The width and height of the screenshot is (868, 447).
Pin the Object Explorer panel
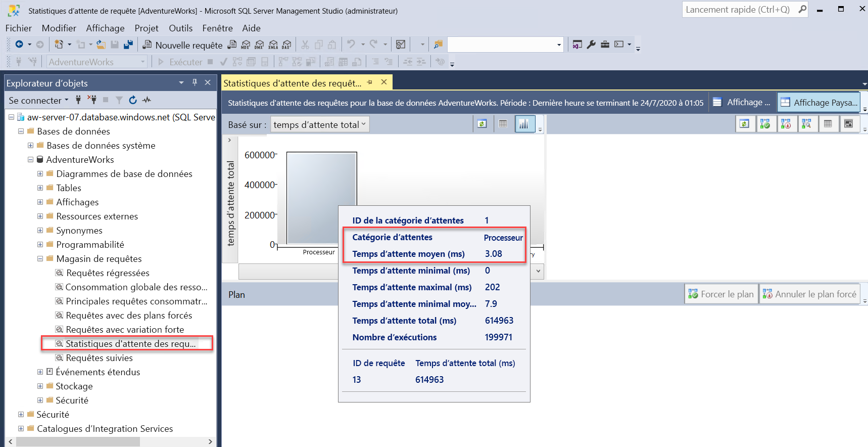pos(195,82)
